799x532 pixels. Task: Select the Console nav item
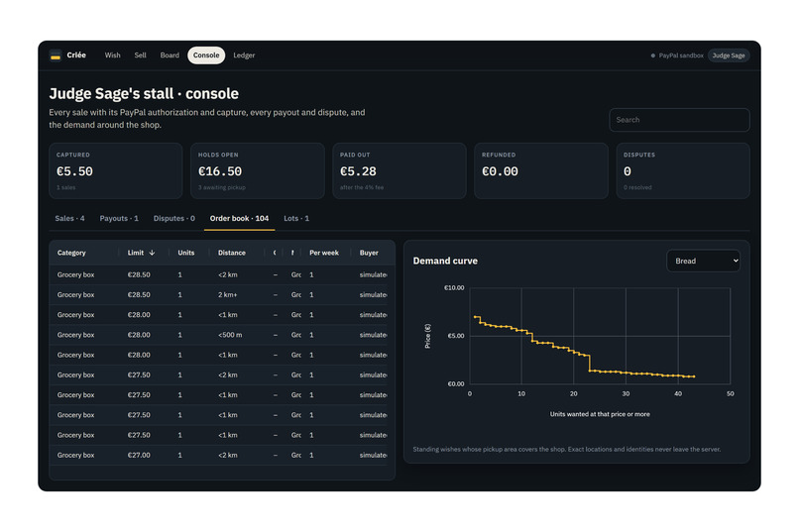pyautogui.click(x=206, y=54)
